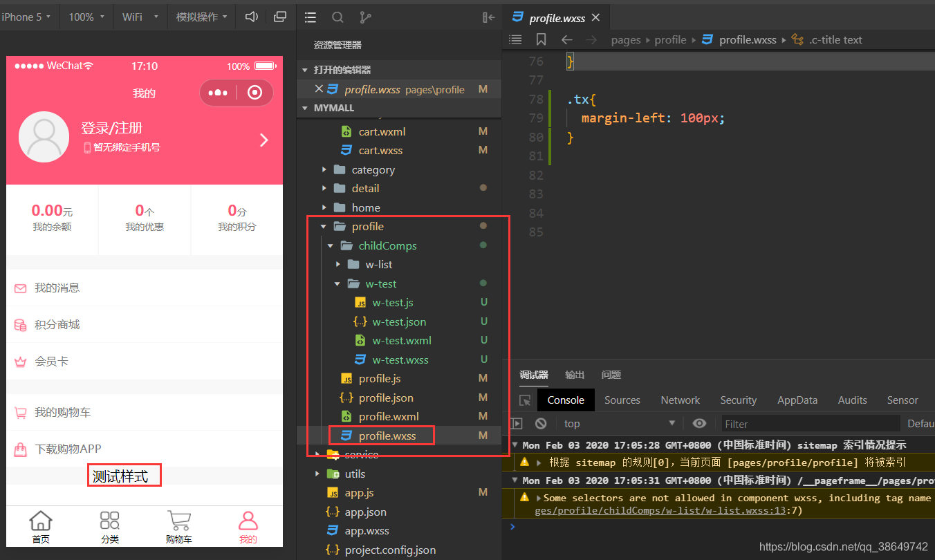Close profile.wxss in open editors list
The image size is (935, 560).
point(319,88)
